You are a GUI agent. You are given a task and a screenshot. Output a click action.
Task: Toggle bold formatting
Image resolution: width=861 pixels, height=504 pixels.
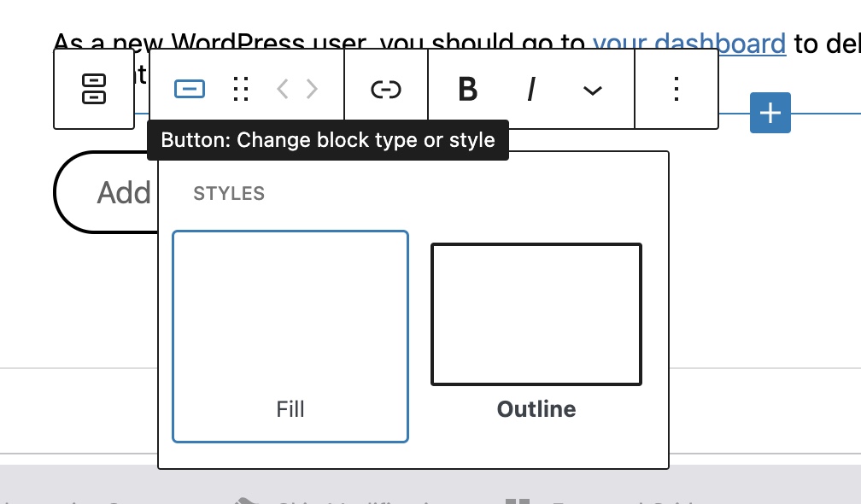(x=467, y=89)
